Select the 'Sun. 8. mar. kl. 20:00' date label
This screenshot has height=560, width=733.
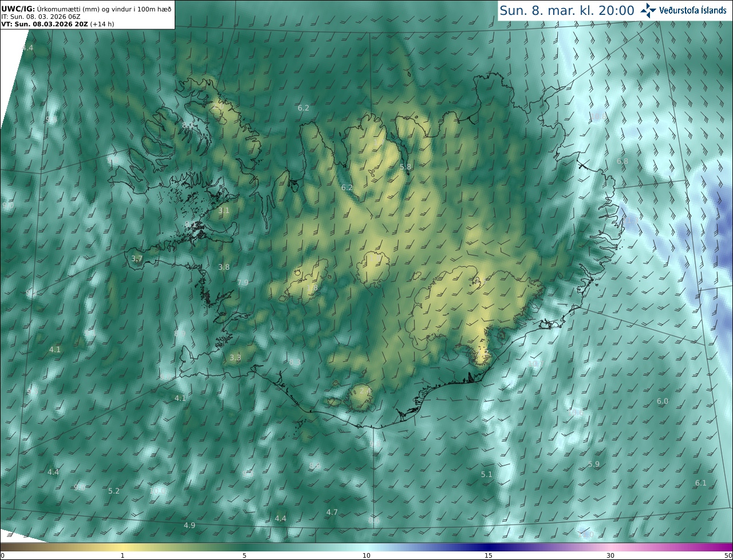[x=567, y=10]
